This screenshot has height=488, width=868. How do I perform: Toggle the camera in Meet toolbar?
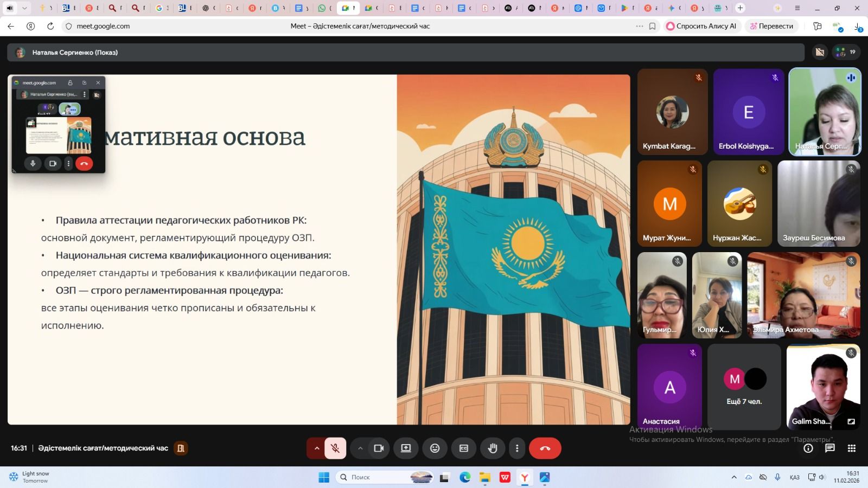379,448
